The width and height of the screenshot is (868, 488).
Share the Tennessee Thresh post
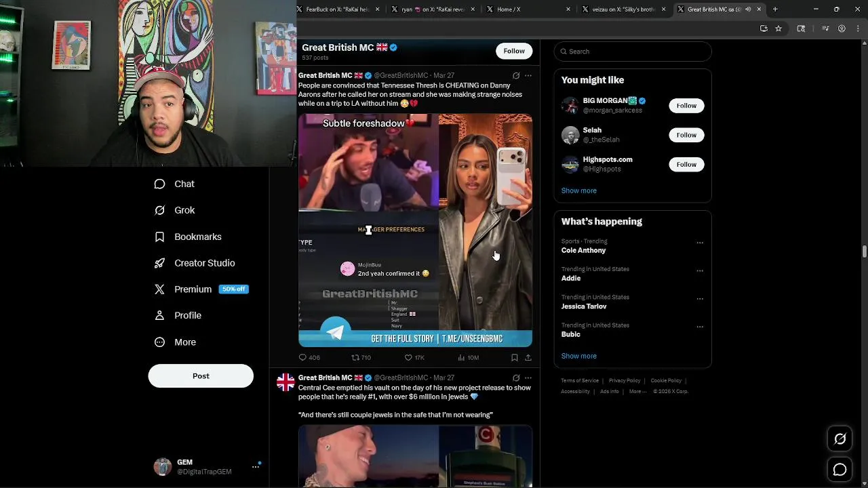coord(528,357)
